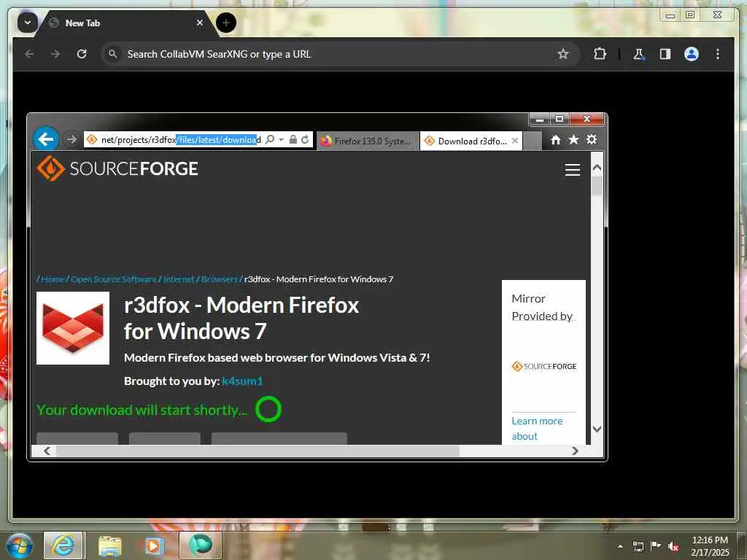747x560 pixels.
Task: Click the IE horizontal scrollbar thumb
Action: [x=258, y=451]
